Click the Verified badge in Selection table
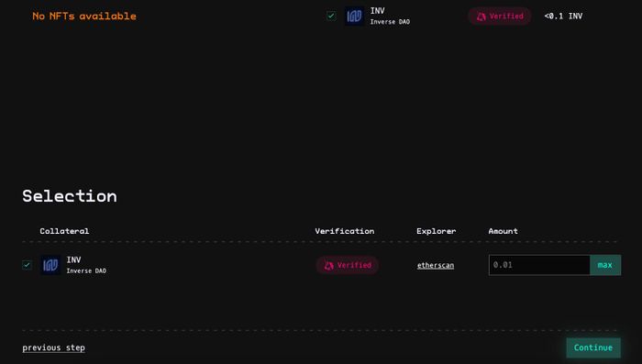Viewport: 642px width, 364px height. 348,265
